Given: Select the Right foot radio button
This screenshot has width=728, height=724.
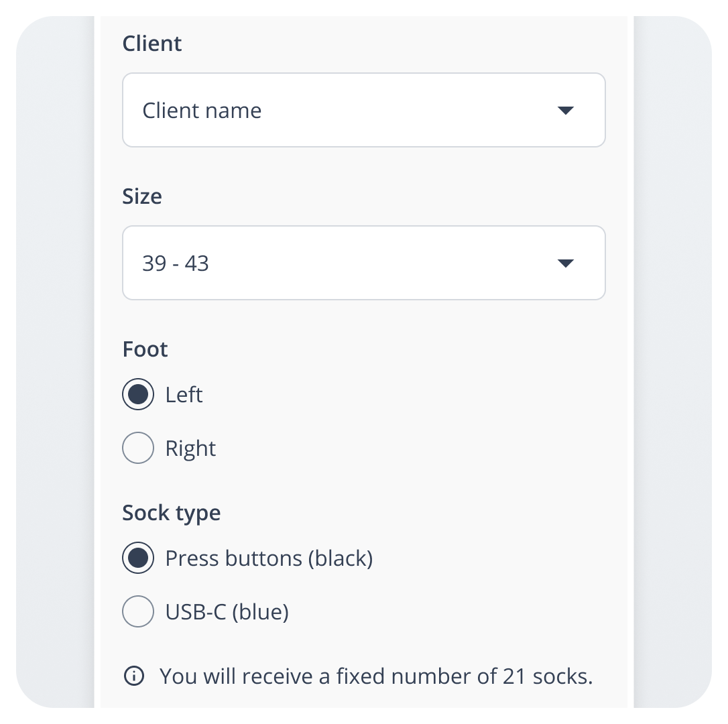Looking at the screenshot, I should [138, 448].
